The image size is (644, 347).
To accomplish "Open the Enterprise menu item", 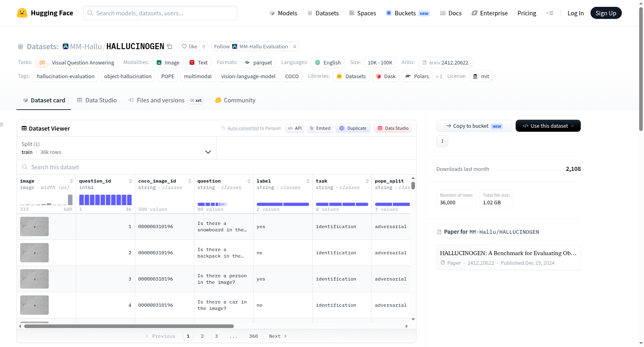I will point(489,13).
